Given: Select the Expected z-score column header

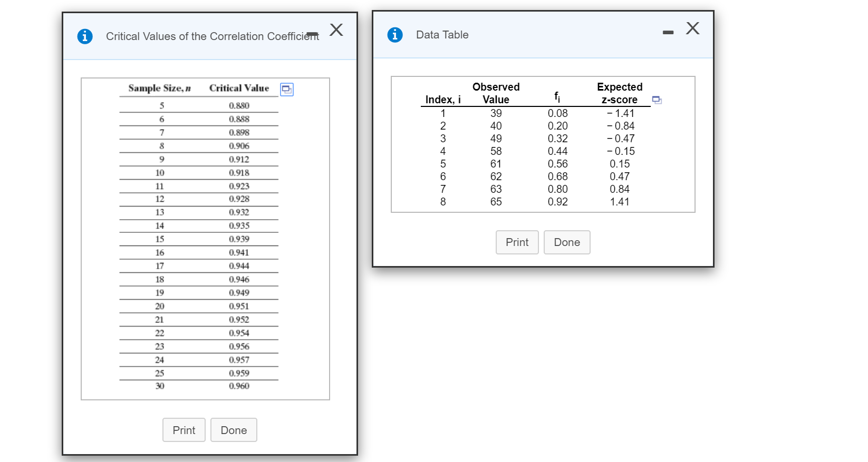Looking at the screenshot, I should tap(620, 93).
